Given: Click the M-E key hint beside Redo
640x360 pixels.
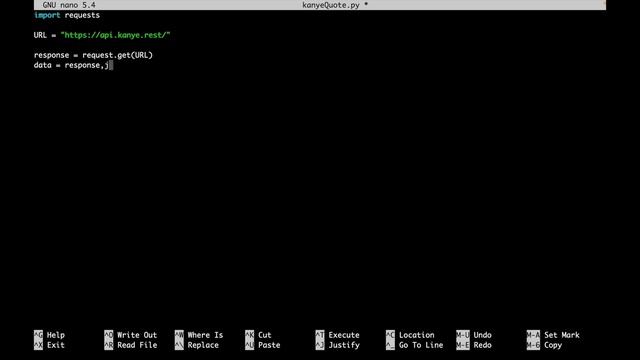Looking at the screenshot, I should coord(463,345).
